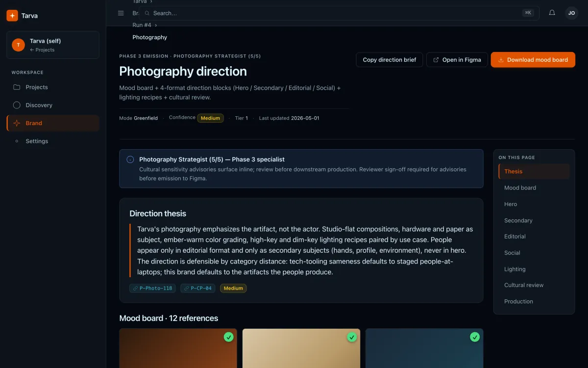
Task: Click the Photography direction heading
Action: pyautogui.click(x=183, y=71)
